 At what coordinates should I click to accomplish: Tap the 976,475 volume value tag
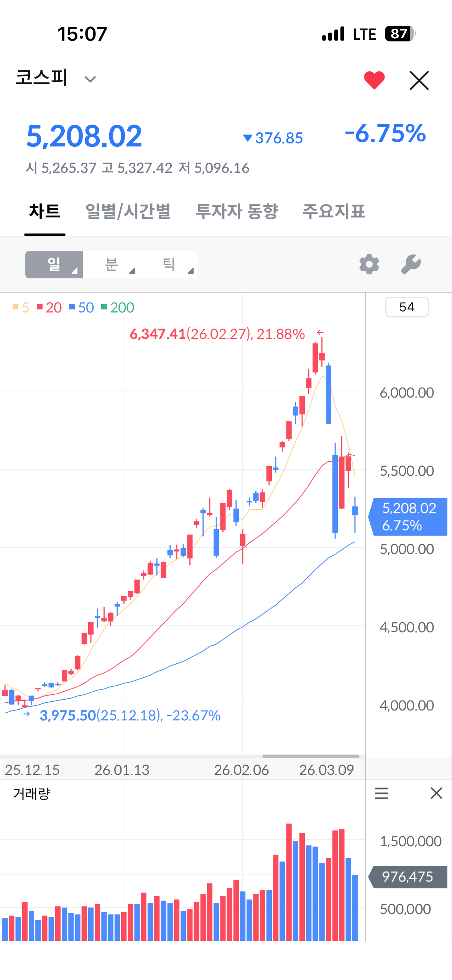click(x=408, y=876)
